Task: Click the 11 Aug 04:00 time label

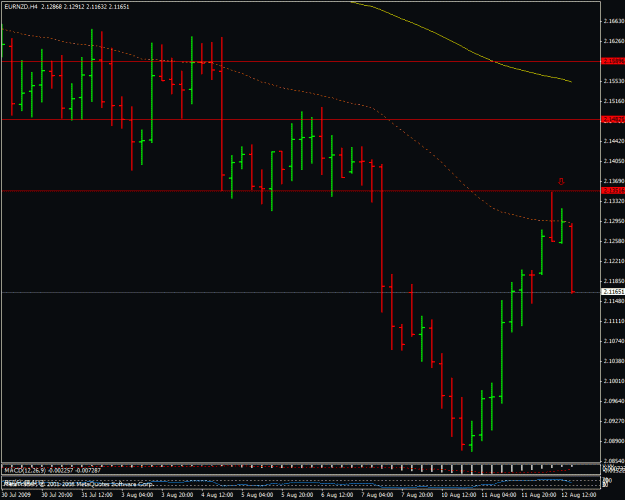Action: click(x=498, y=495)
